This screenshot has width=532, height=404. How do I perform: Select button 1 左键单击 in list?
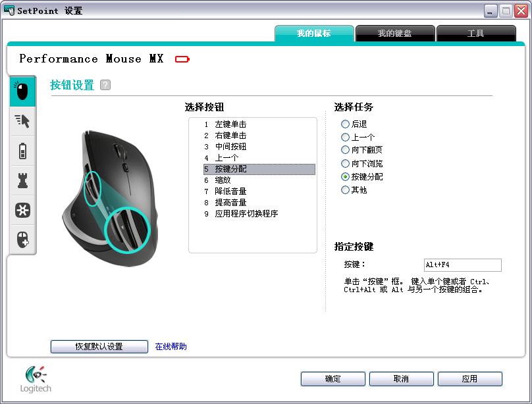pos(259,124)
